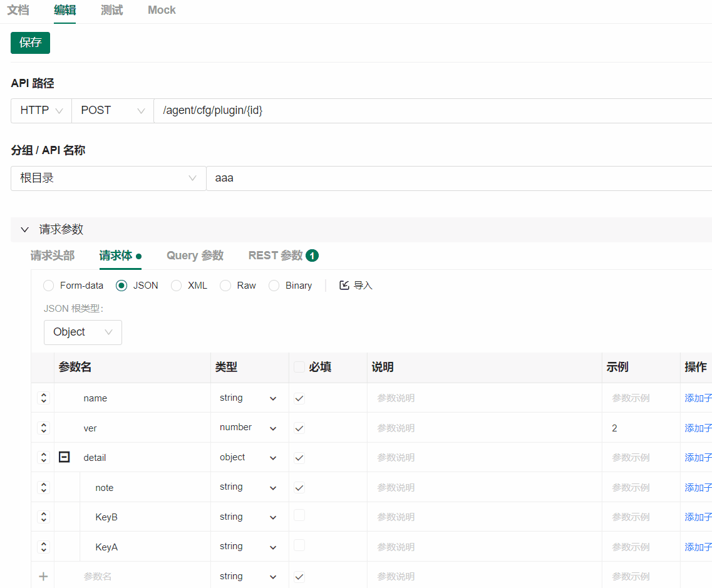This screenshot has width=712, height=588.
Task: Click the 保存 save button
Action: tap(30, 43)
